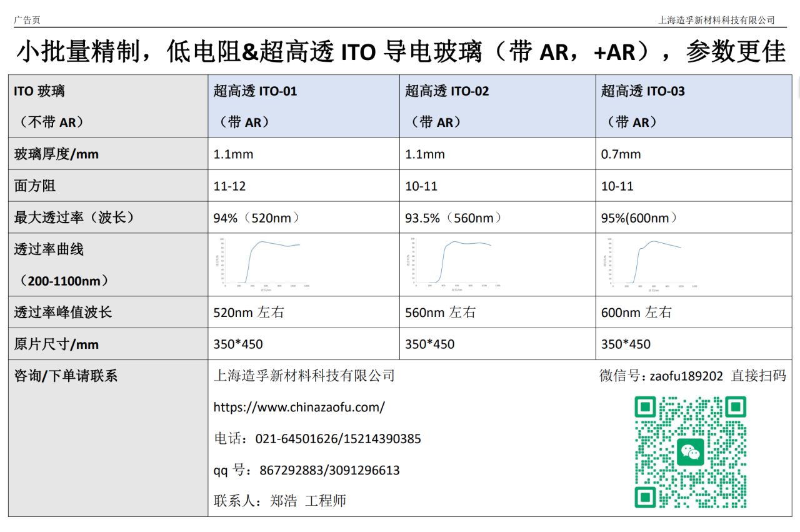Click the 94%（520nm）max transmittance cell
Image resolution: width=800 pixels, height=532 pixels.
coord(256,218)
